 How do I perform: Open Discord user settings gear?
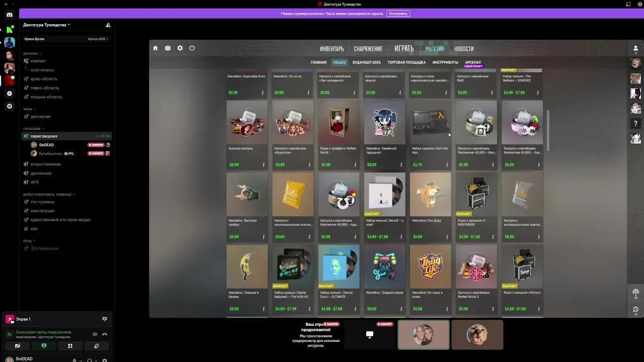pos(105,360)
